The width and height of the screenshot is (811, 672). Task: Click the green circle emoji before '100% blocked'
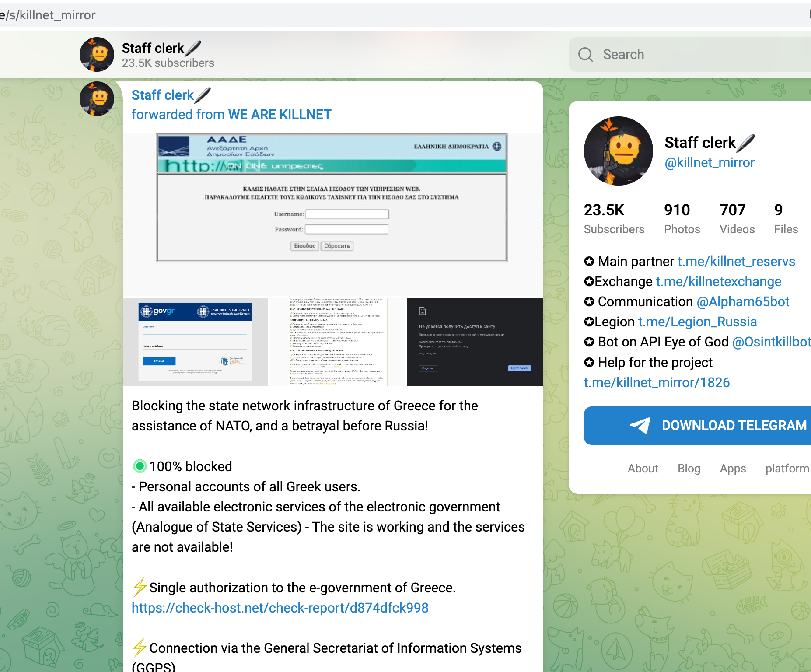pos(140,466)
